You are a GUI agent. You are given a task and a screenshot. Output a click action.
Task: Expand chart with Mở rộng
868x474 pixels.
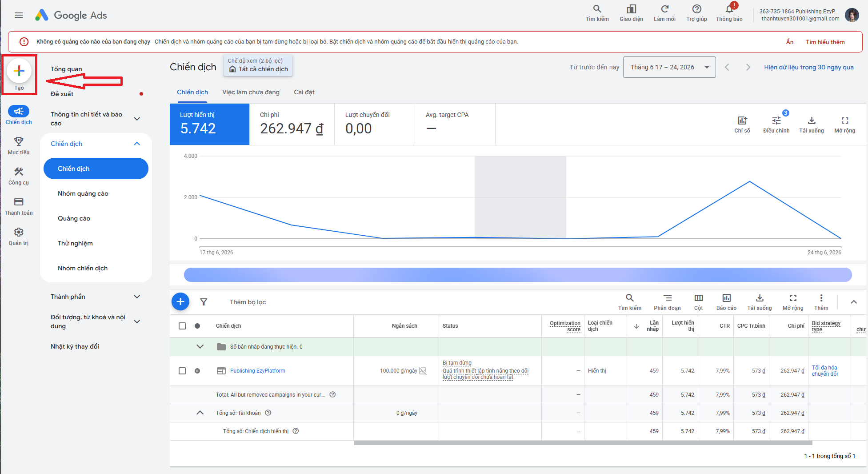pyautogui.click(x=844, y=125)
